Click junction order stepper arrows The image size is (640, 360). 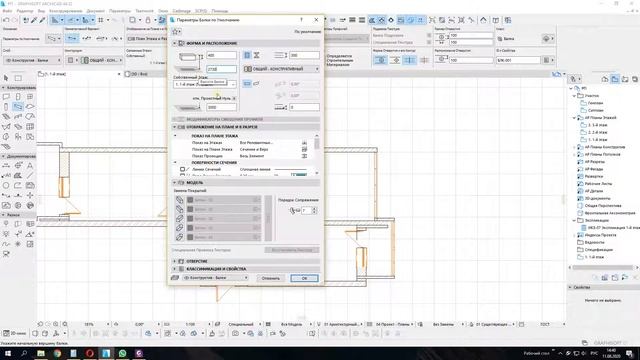pos(314,210)
